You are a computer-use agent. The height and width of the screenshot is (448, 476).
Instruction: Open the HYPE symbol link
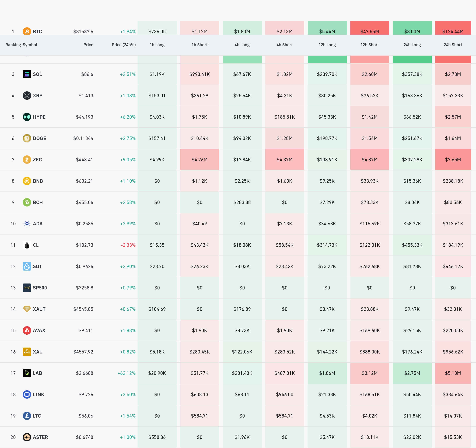[39, 117]
